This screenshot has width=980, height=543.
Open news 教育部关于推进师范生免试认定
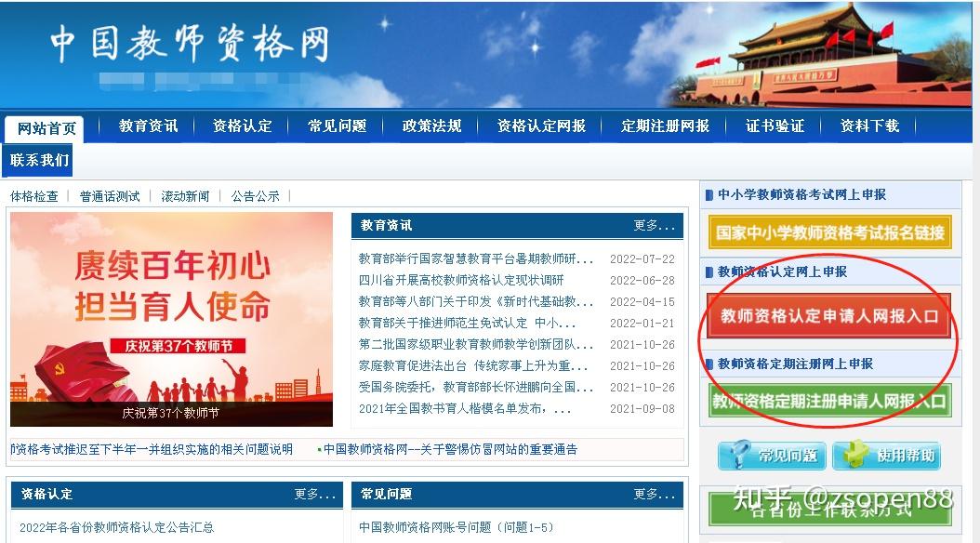(x=467, y=323)
